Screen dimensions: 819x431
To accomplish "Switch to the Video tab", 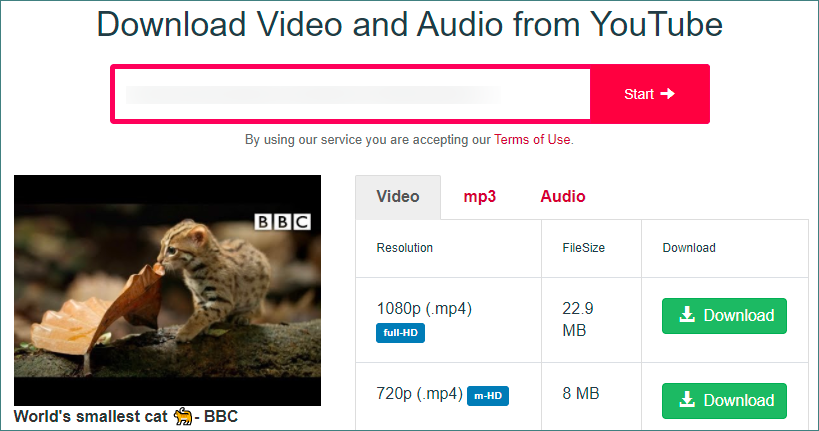I will point(398,197).
